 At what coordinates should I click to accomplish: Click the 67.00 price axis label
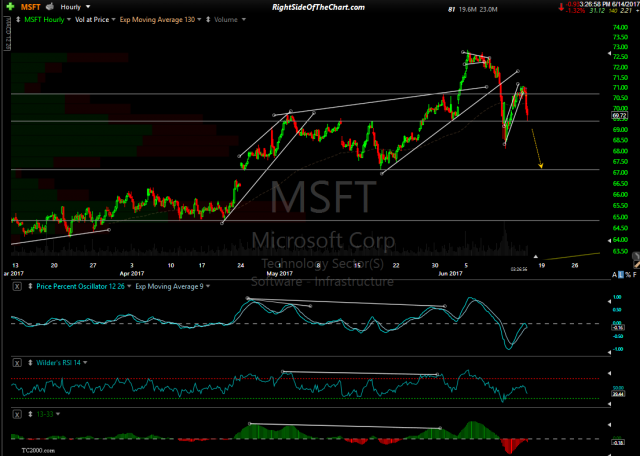[x=620, y=173]
